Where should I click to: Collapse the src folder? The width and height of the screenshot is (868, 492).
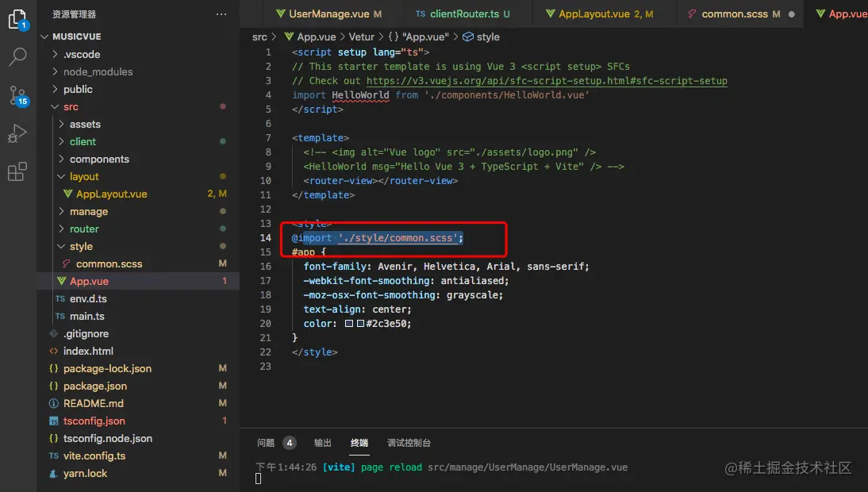55,107
